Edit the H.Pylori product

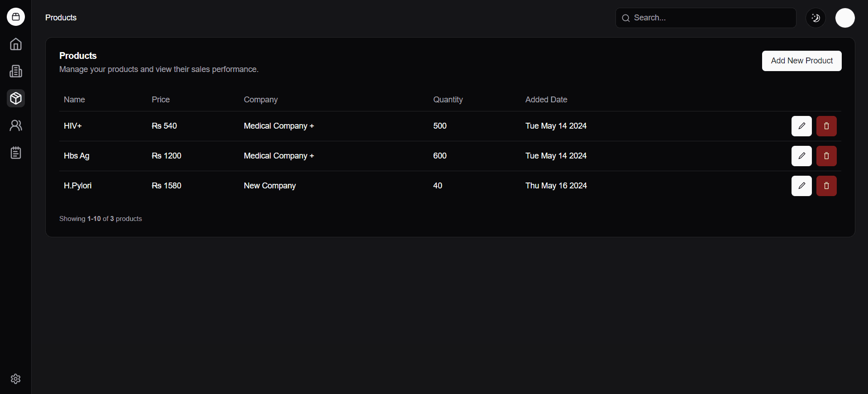click(801, 186)
